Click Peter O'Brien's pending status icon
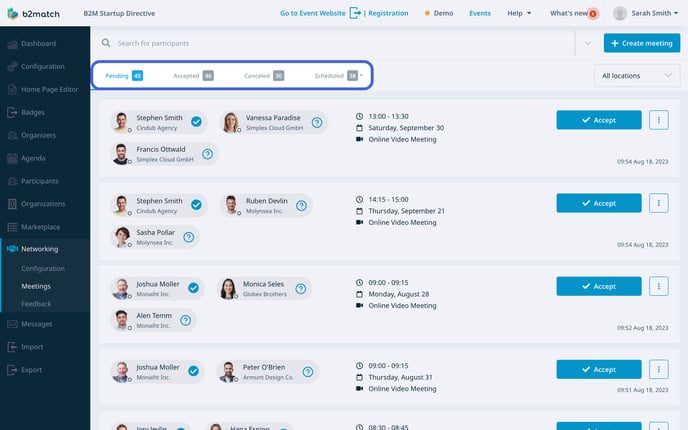The width and height of the screenshot is (688, 430). click(308, 372)
